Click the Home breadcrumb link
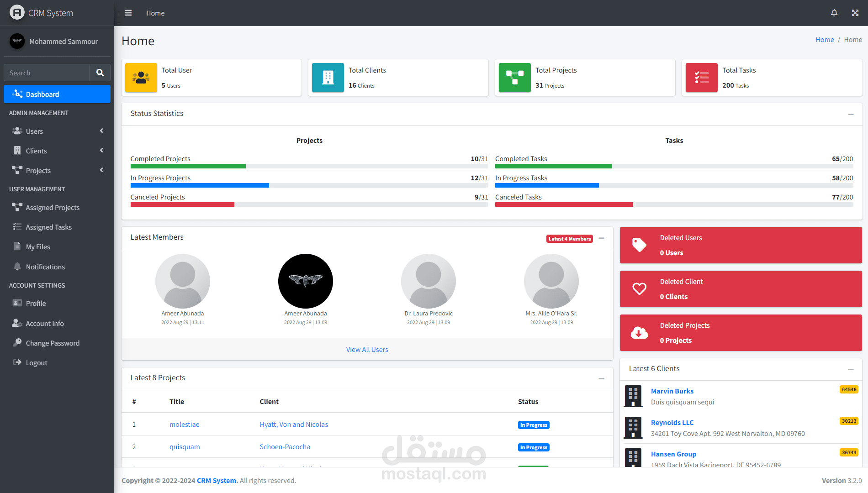The width and height of the screenshot is (868, 493). (x=825, y=39)
